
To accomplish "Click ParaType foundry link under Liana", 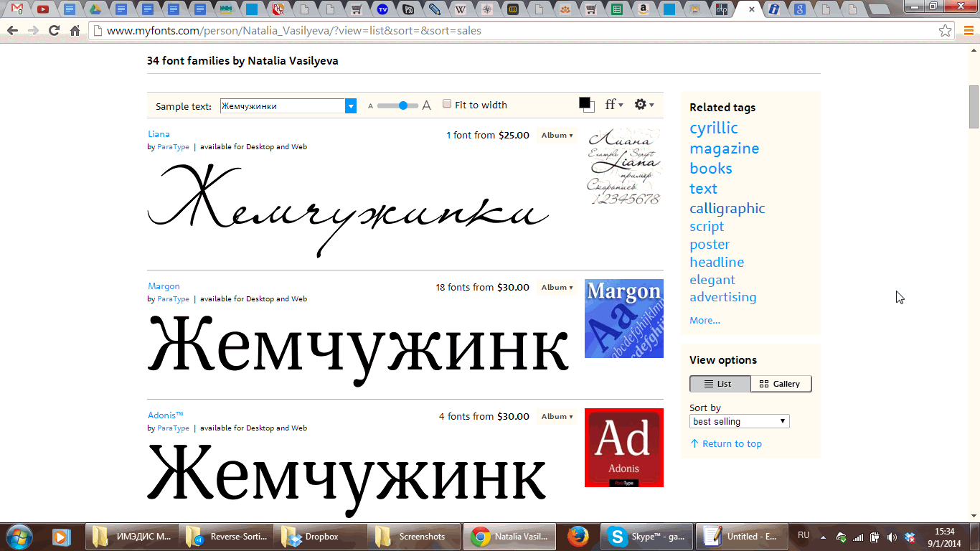I will coord(173,147).
